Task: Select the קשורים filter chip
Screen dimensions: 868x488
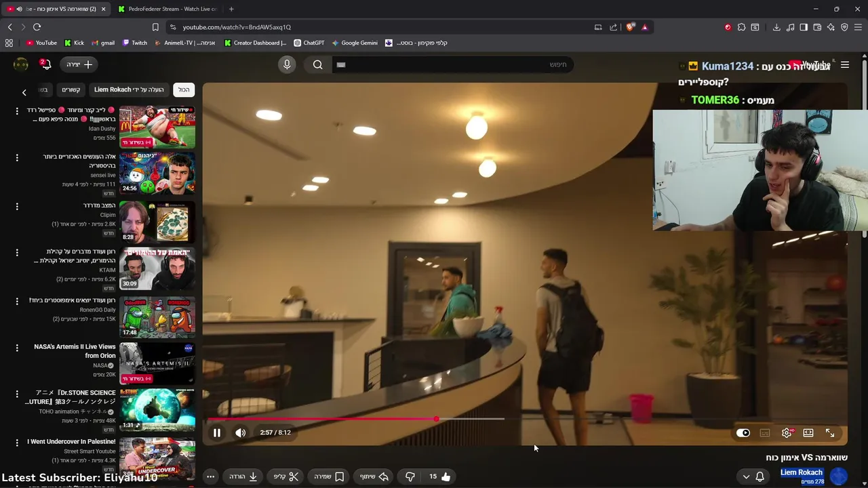Action: click(x=71, y=89)
